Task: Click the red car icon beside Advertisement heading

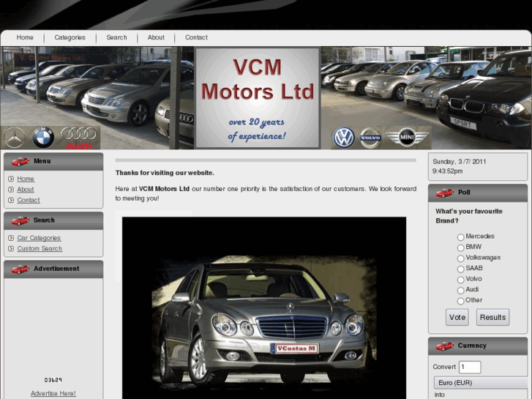Action: [20, 269]
